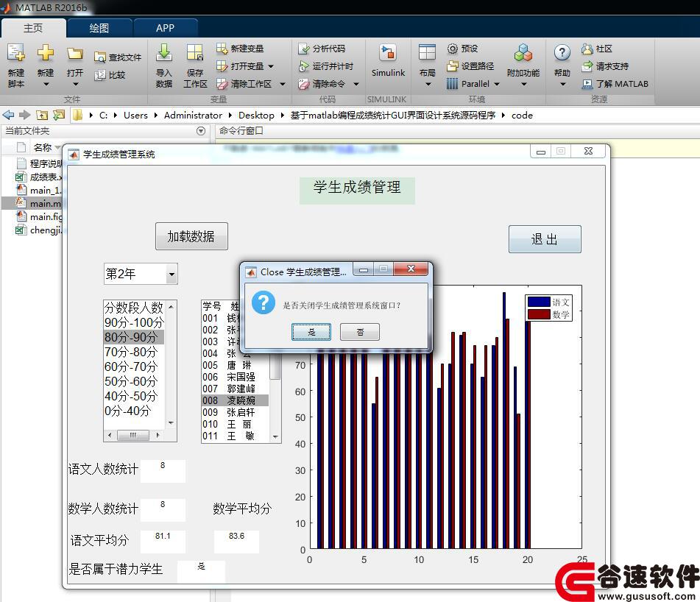Image resolution: width=700 pixels, height=602 pixels.
Task: Click the red 数学 legend swatch
Action: 539,314
